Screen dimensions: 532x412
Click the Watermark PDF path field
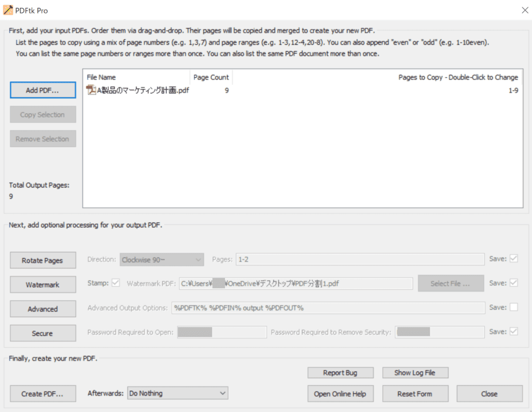(296, 283)
